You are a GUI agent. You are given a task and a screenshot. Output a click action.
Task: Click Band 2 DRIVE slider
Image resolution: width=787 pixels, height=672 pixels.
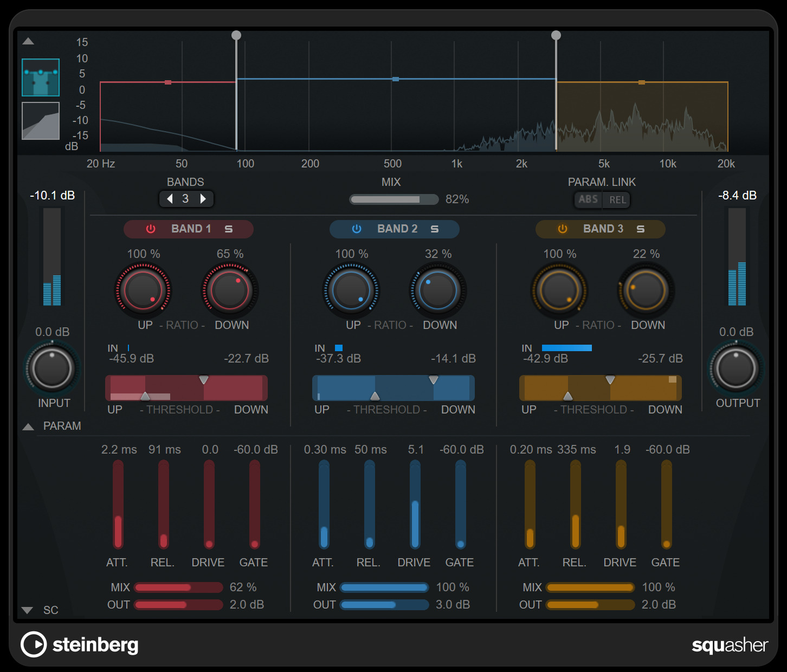[x=415, y=505]
